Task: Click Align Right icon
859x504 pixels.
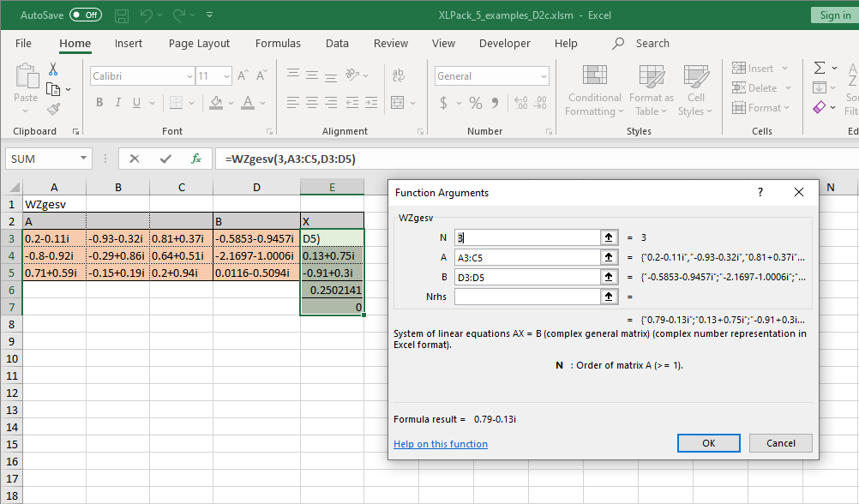Action: pos(330,103)
